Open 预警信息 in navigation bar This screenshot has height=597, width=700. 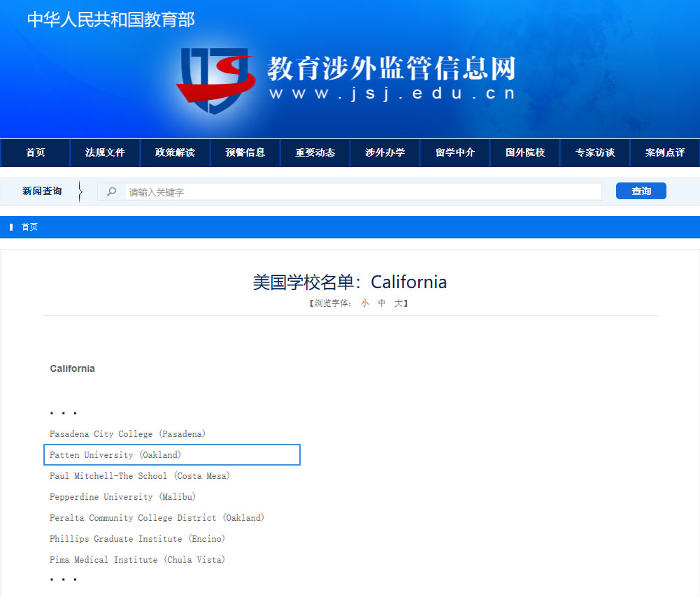tap(245, 152)
